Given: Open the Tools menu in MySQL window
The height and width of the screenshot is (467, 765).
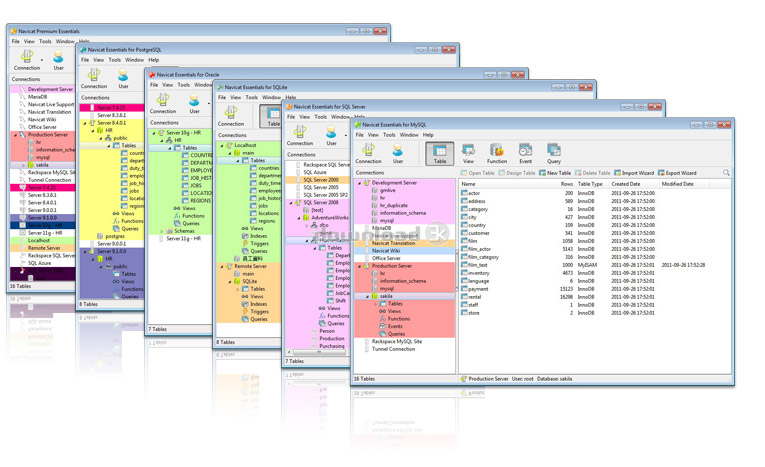Looking at the screenshot, I should coord(389,134).
